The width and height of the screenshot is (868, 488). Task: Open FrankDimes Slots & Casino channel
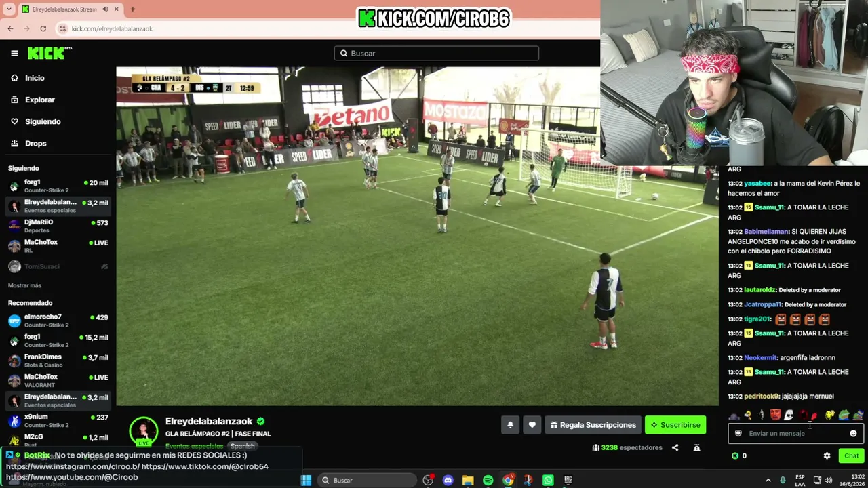[x=58, y=361]
